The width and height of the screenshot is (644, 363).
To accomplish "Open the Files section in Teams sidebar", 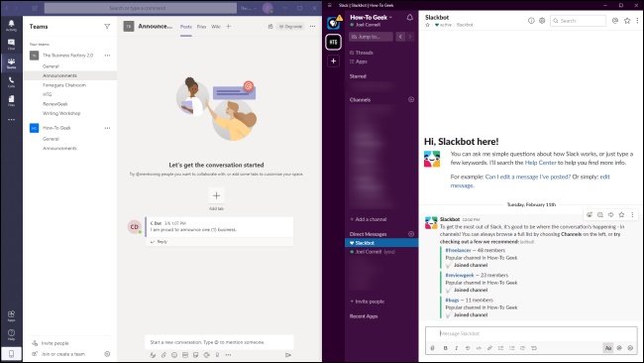I will click(x=11, y=101).
